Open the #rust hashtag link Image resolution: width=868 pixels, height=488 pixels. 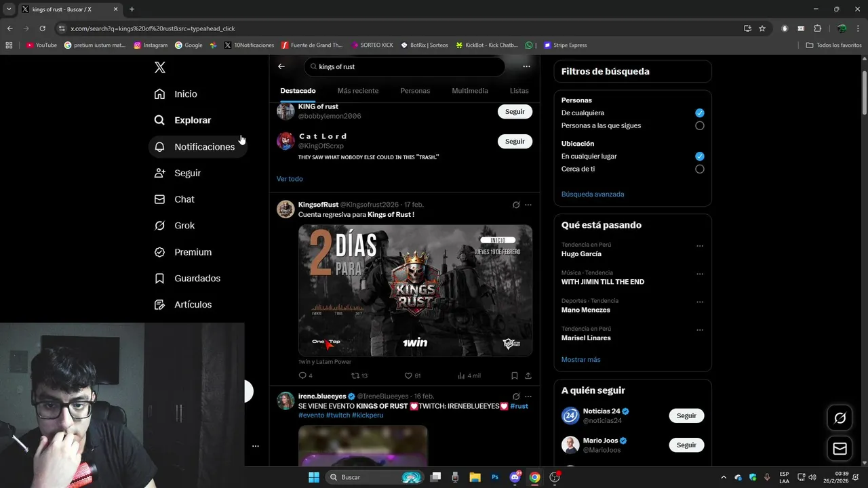tap(519, 406)
